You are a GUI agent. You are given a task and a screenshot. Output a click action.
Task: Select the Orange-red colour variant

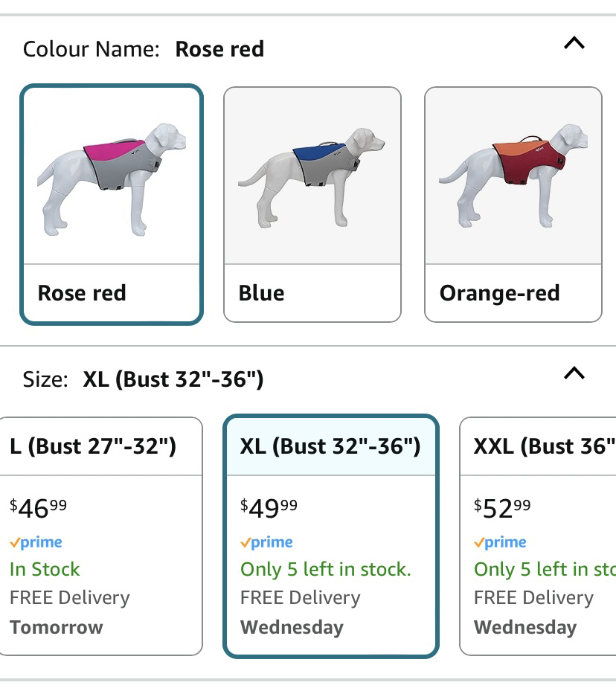pos(513,204)
